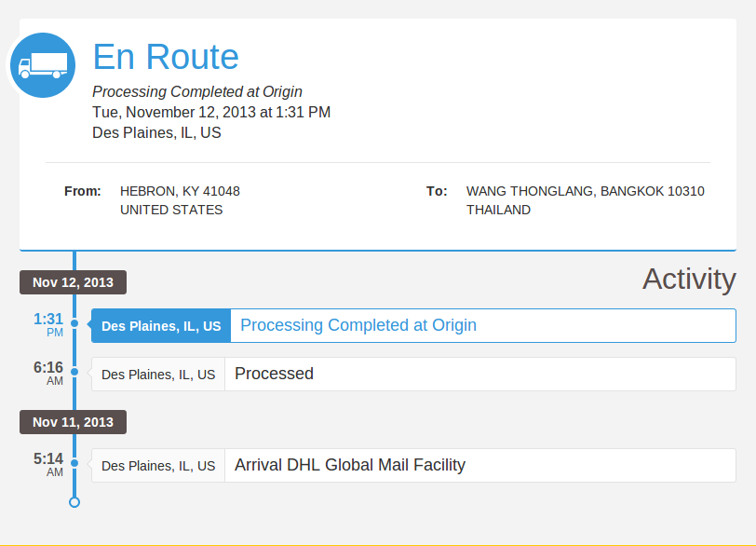This screenshot has width=756, height=546.
Task: Click the Des Plaines tag beside Processed
Action: 158,375
